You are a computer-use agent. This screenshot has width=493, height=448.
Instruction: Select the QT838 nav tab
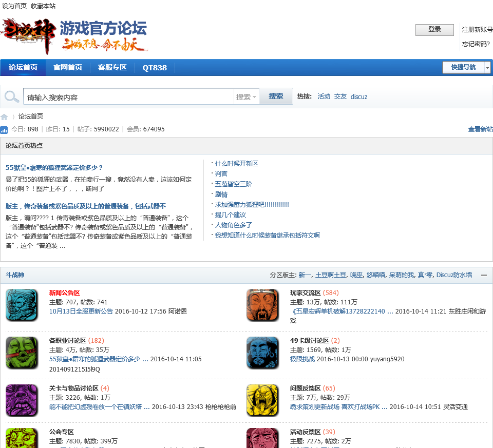tap(155, 68)
